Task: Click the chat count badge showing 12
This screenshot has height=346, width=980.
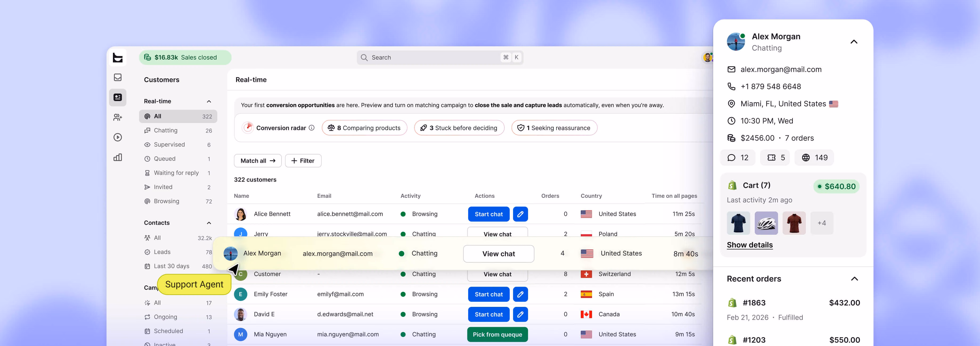Action: click(737, 158)
